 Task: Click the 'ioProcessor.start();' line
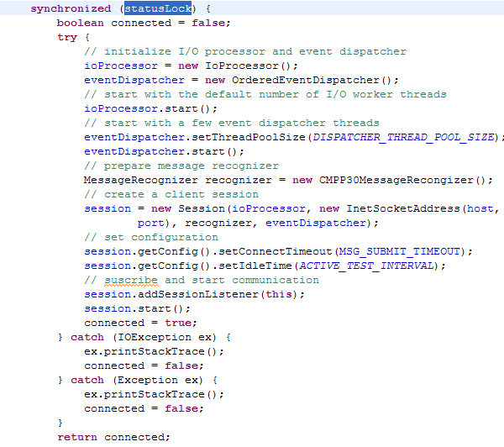click(x=150, y=108)
